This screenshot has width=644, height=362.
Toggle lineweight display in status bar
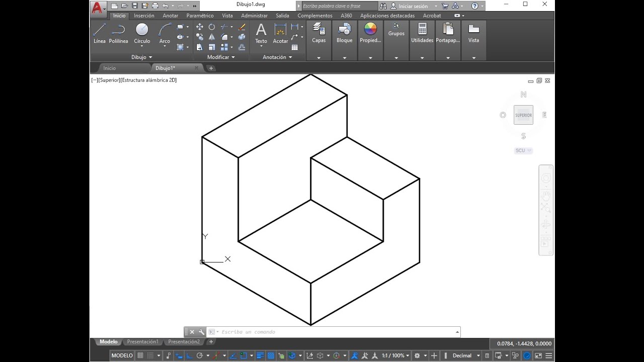[260, 355]
